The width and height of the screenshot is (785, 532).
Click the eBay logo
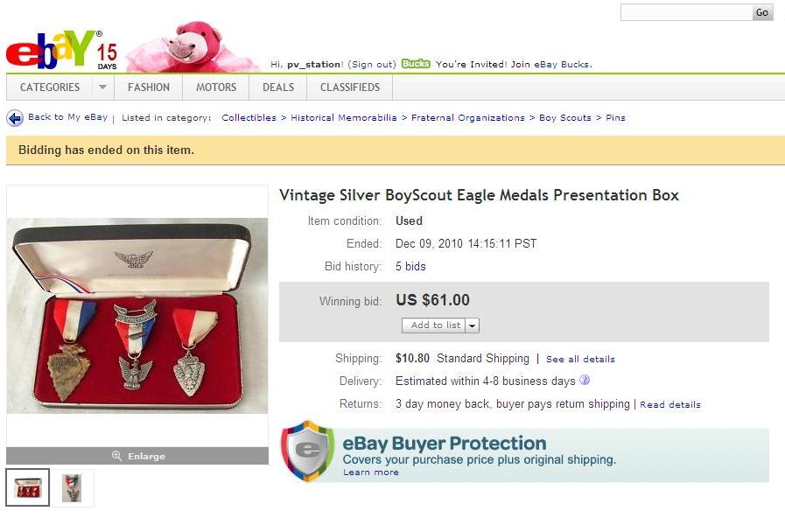point(51,51)
